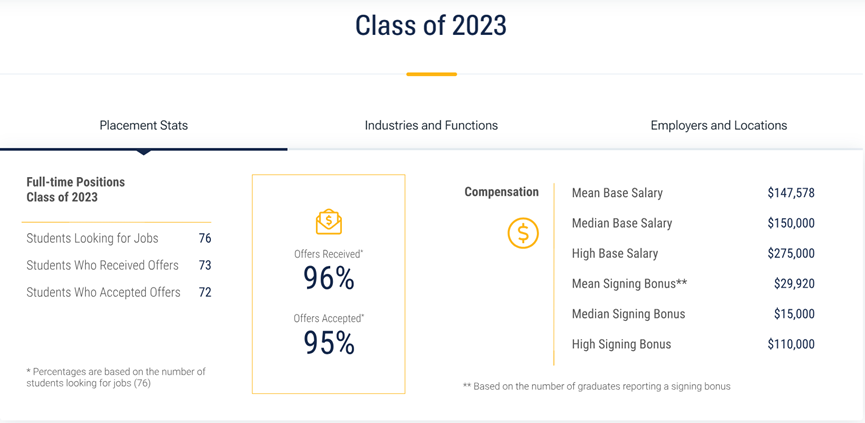Click the money envelope icon
Viewport: 865px width, 423px height.
(329, 222)
